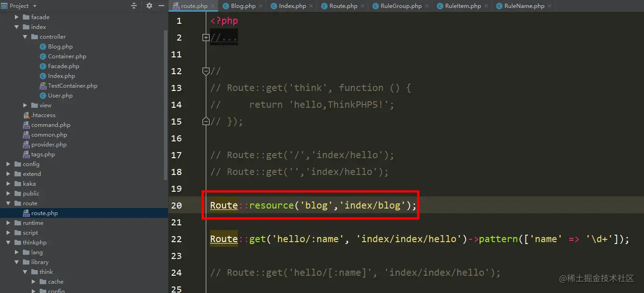Click the collapse all icon in Project panel

tap(134, 6)
